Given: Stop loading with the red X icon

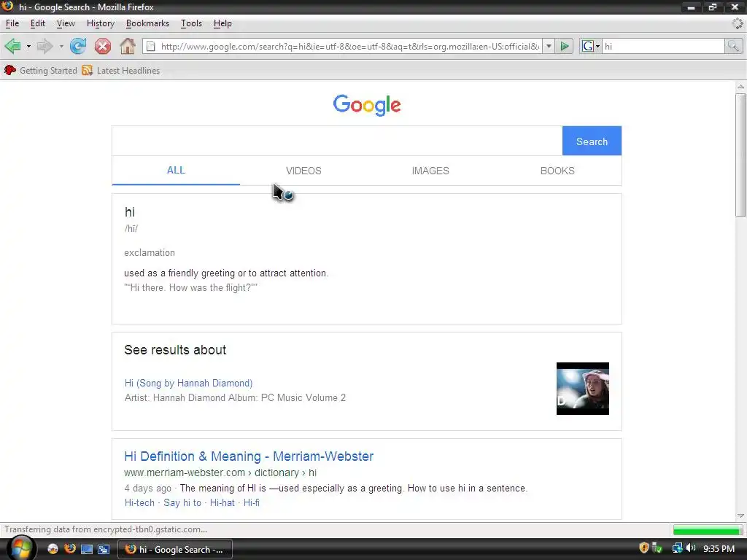Looking at the screenshot, I should [102, 46].
